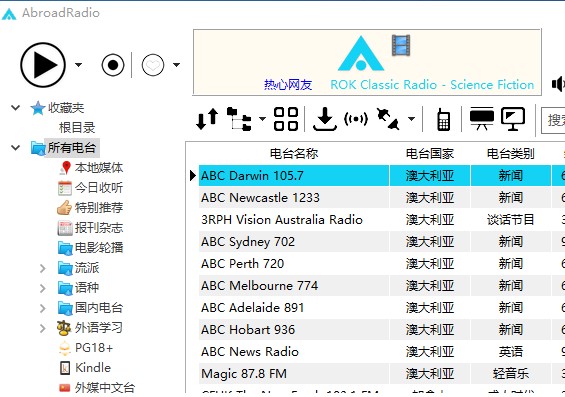The image size is (565, 397).
Task: Click the mobile phone icon
Action: (x=443, y=120)
